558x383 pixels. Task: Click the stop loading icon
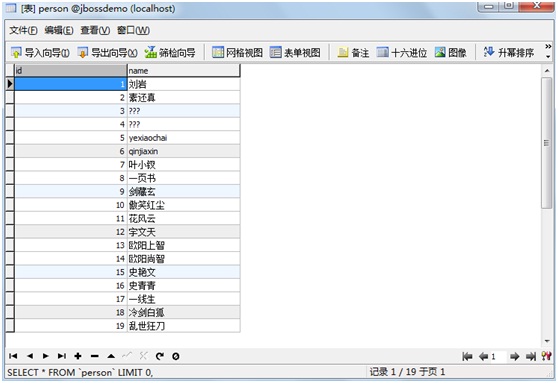(x=175, y=356)
